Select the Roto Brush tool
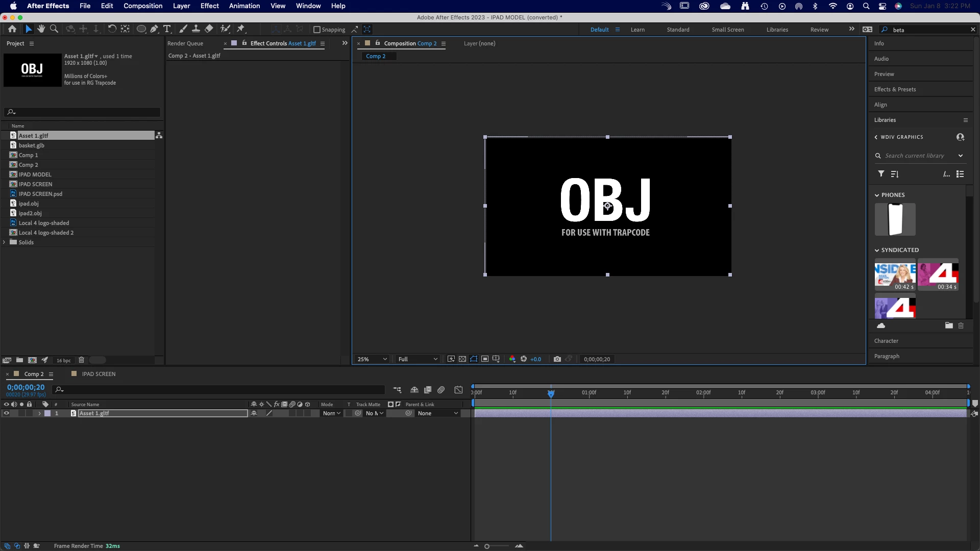The width and height of the screenshot is (980, 551). coord(225,29)
